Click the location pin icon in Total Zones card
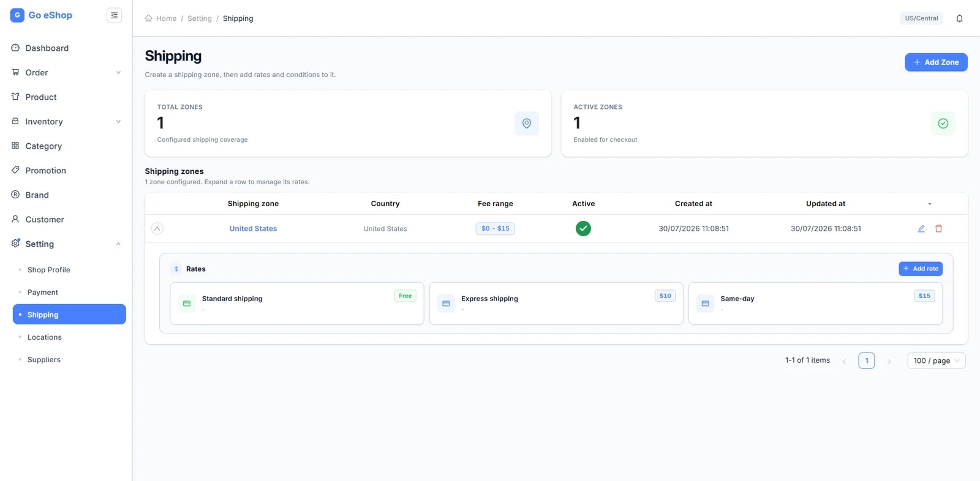 coord(527,124)
